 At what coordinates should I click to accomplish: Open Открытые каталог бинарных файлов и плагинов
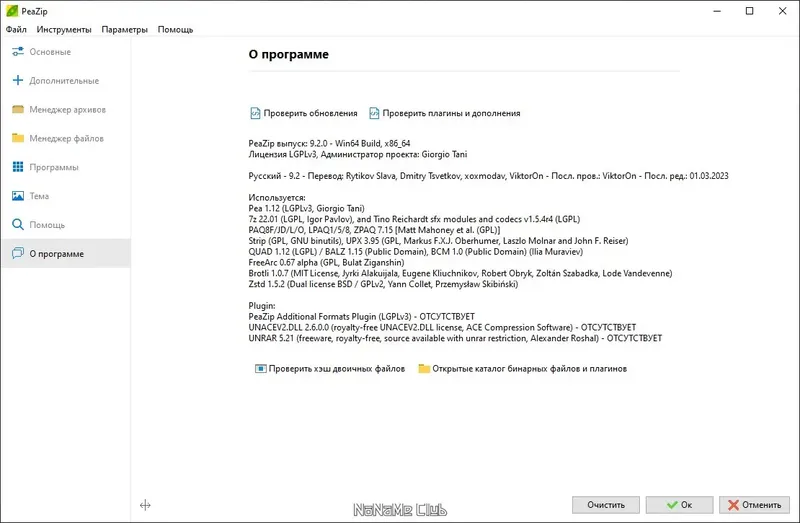point(530,369)
